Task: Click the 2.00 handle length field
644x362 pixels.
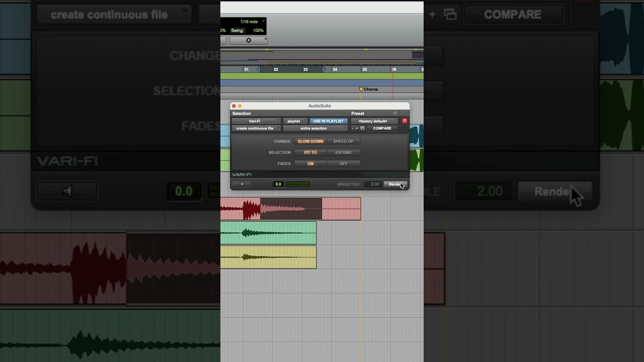Action: [x=373, y=184]
